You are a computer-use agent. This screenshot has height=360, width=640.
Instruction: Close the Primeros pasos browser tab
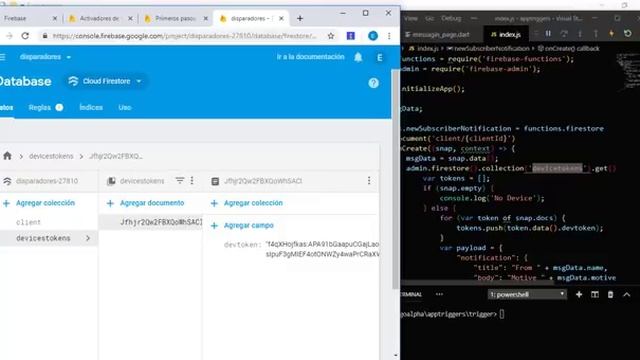pos(206,18)
